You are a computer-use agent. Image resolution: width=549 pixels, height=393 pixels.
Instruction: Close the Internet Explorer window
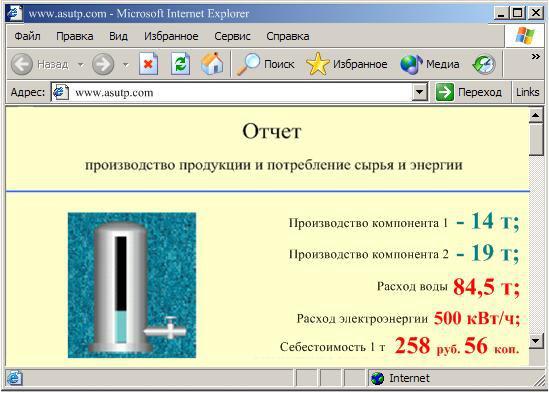pyautogui.click(x=536, y=14)
